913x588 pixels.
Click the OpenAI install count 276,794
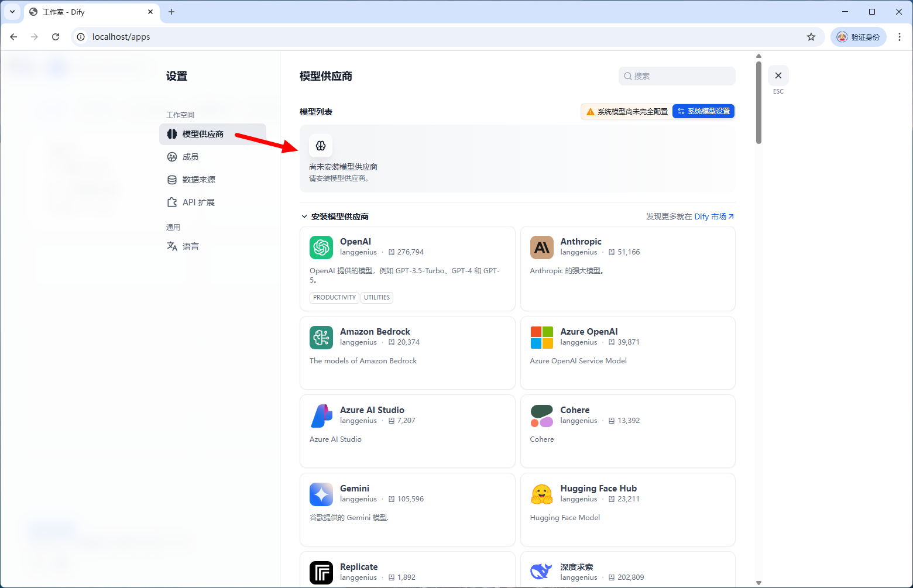(406, 252)
